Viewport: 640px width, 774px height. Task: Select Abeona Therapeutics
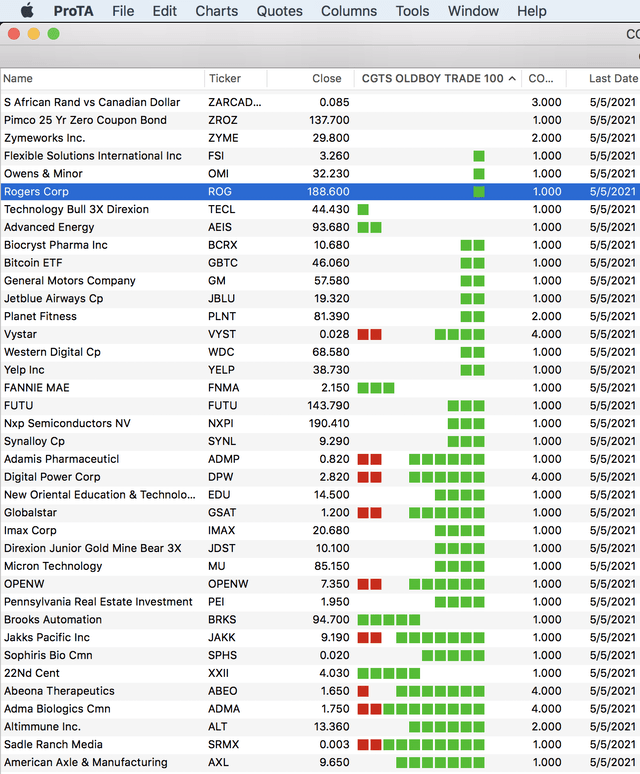(320, 691)
